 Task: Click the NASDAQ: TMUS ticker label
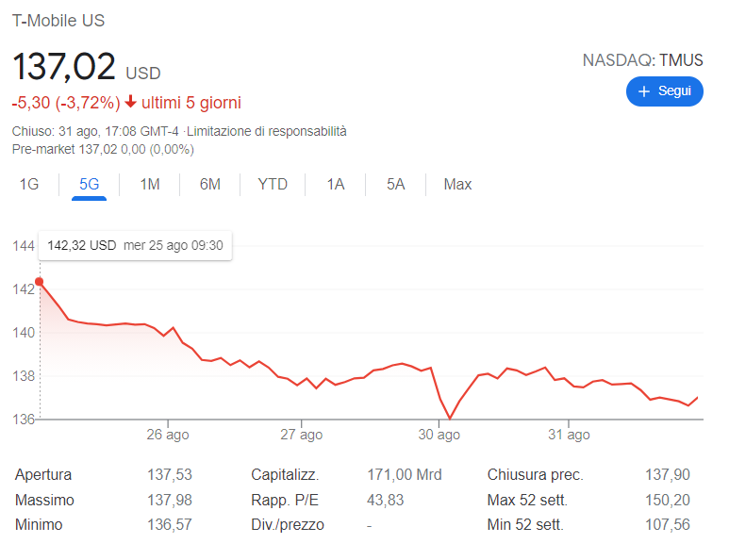[642, 60]
